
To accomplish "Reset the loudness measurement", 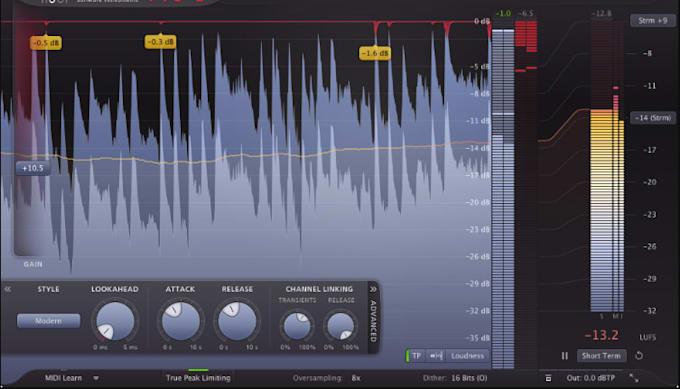I will [639, 356].
